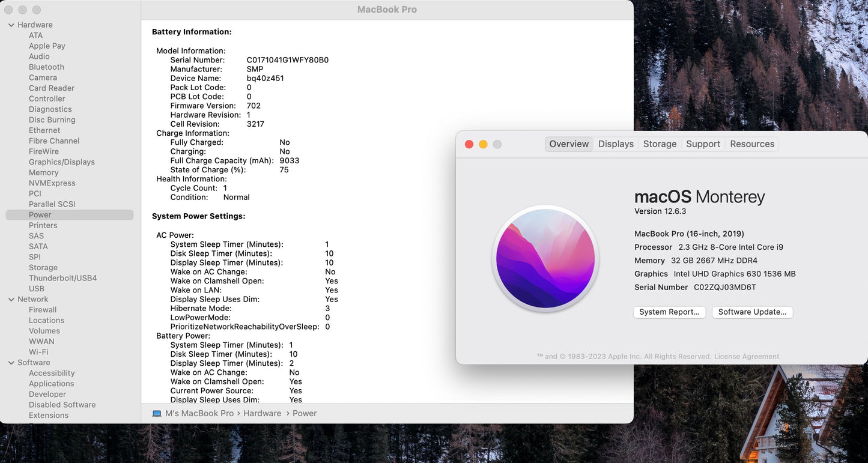
Task: Select Accessibility under Software
Action: click(x=52, y=373)
